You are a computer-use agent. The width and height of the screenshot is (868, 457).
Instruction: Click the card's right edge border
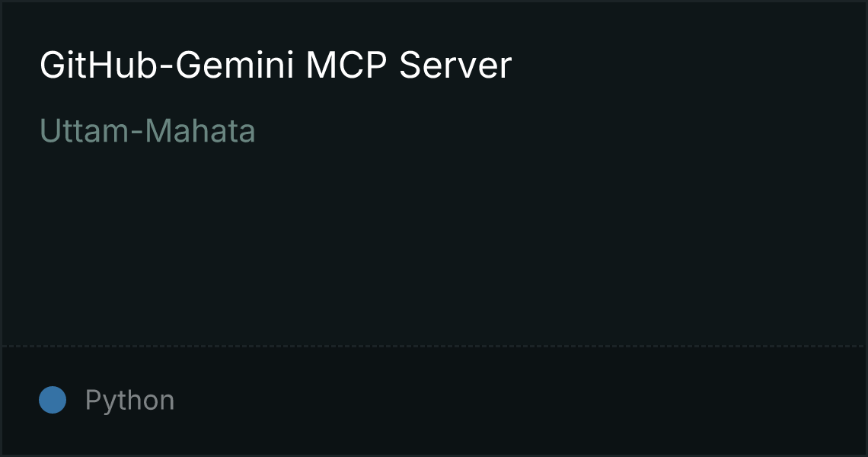click(866, 228)
